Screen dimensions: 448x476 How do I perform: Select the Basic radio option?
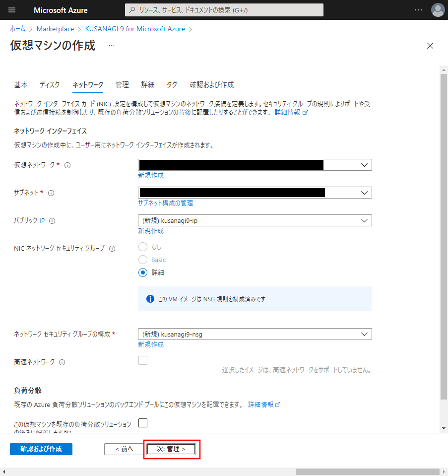coord(143,260)
